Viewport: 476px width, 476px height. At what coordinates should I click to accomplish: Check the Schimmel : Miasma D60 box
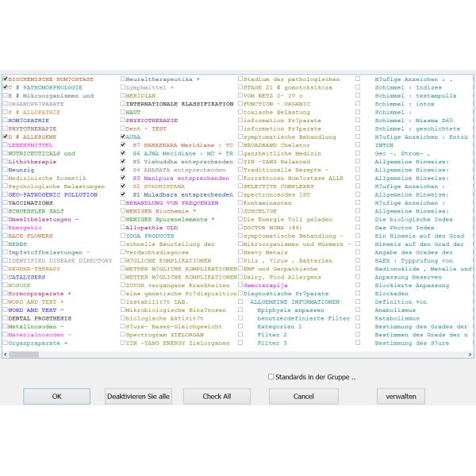(358, 121)
